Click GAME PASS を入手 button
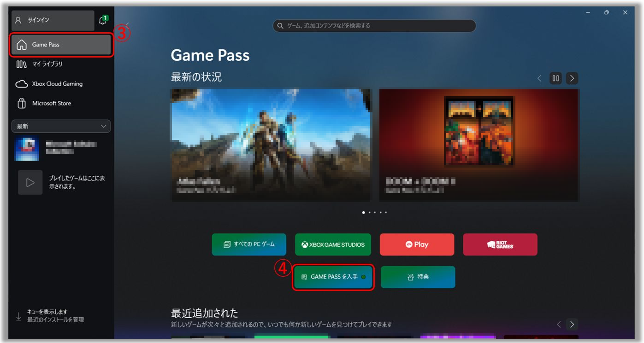The height and width of the screenshot is (343, 644). [333, 277]
